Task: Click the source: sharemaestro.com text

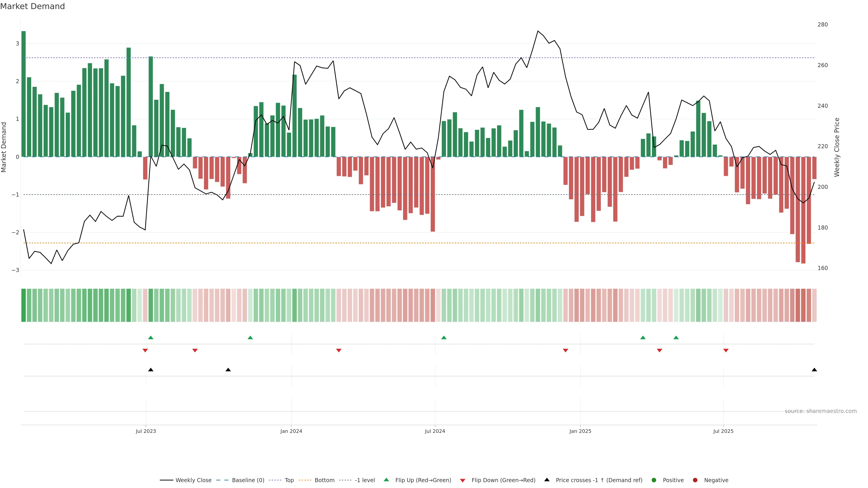Action: click(821, 411)
